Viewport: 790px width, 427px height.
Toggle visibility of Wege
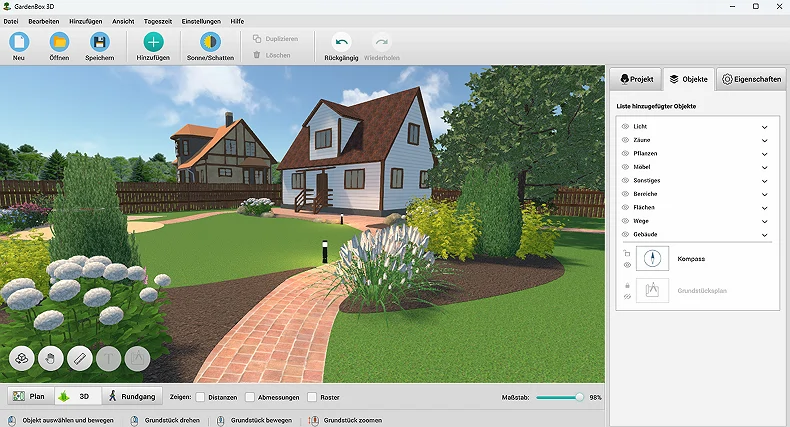[x=625, y=221]
